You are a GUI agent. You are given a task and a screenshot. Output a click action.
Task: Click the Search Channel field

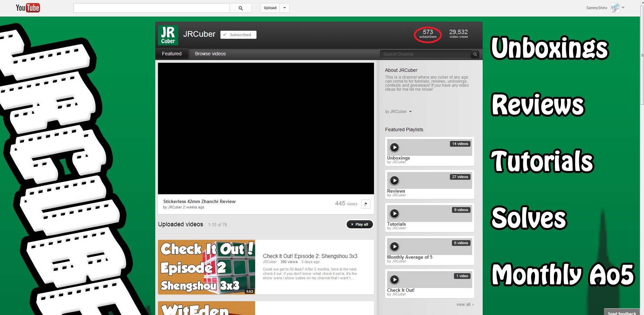426,54
